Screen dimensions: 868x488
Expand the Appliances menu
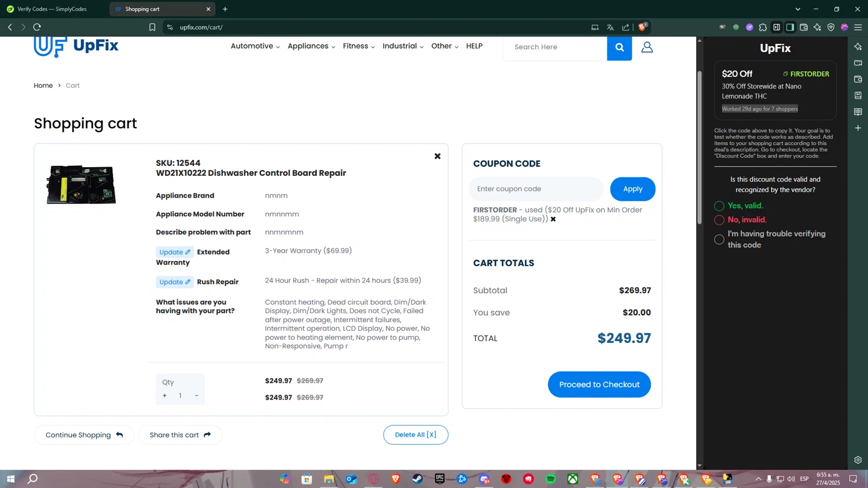[x=311, y=46]
